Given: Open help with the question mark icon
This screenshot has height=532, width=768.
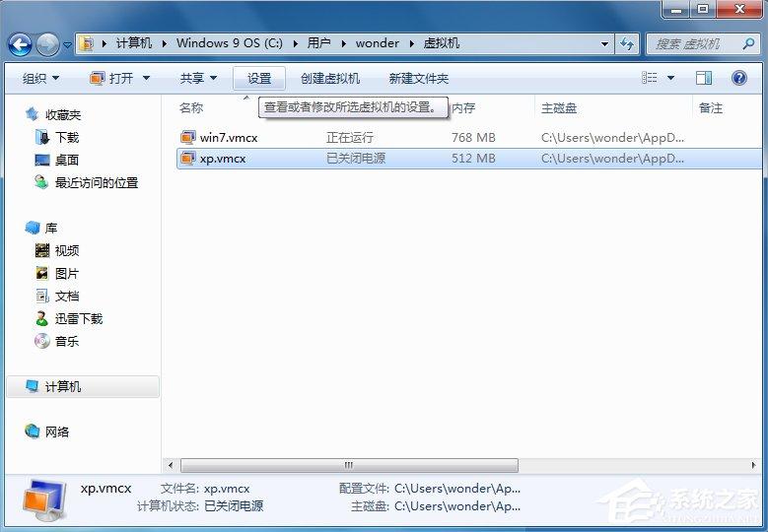Looking at the screenshot, I should click(739, 78).
